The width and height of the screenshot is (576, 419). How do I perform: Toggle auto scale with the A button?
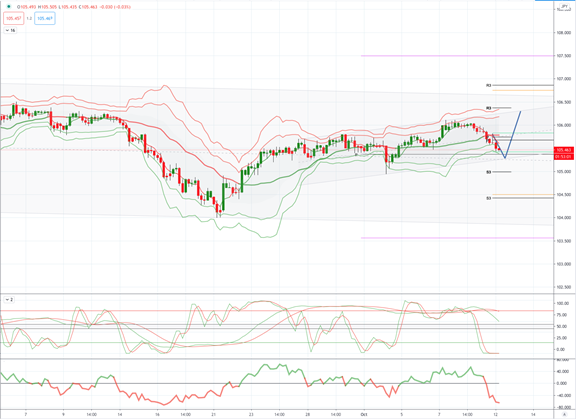click(x=565, y=414)
